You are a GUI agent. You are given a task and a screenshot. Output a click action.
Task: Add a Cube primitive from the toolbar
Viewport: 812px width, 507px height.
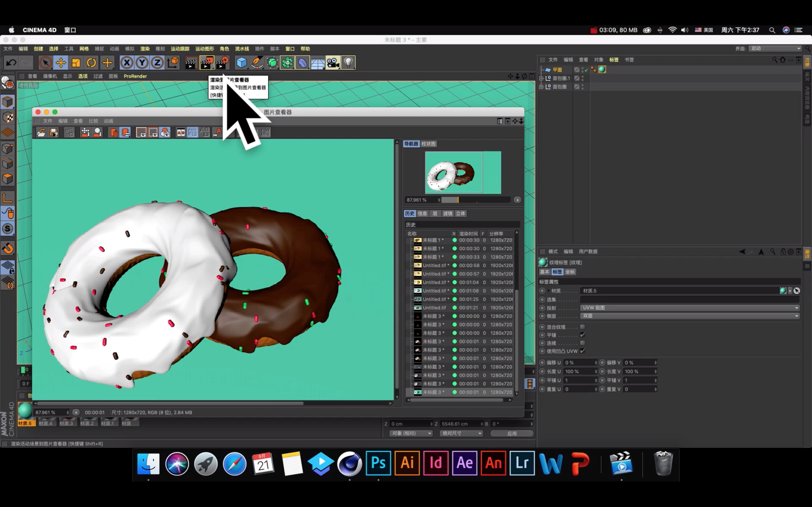242,63
